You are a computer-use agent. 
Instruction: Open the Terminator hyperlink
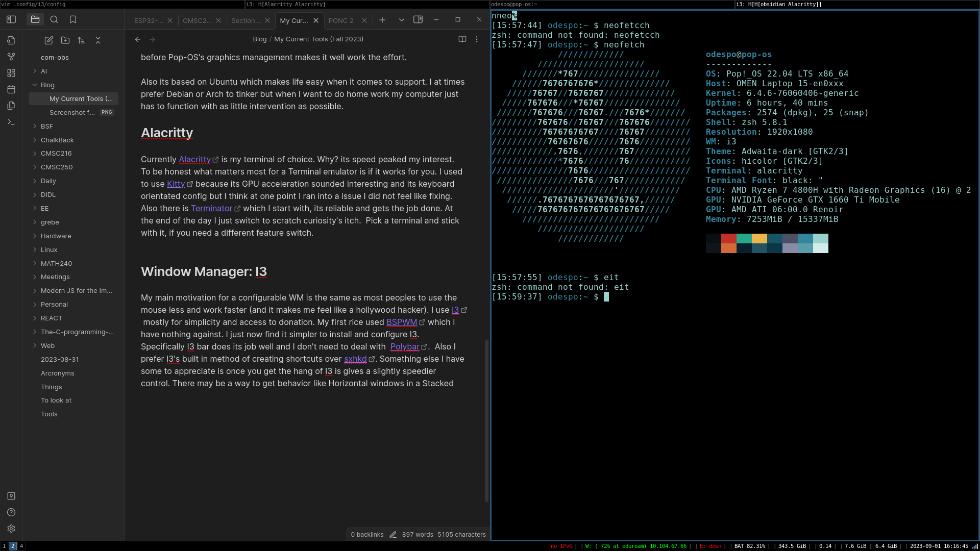[211, 208]
